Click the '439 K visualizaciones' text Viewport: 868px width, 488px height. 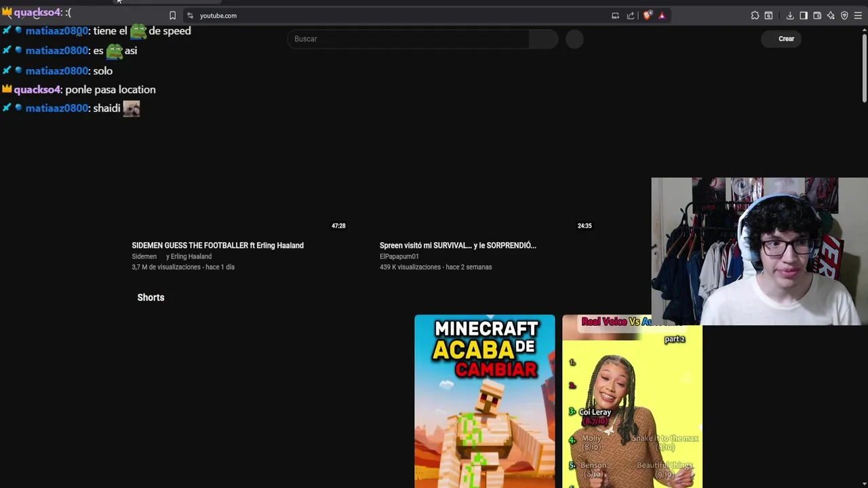(x=410, y=267)
